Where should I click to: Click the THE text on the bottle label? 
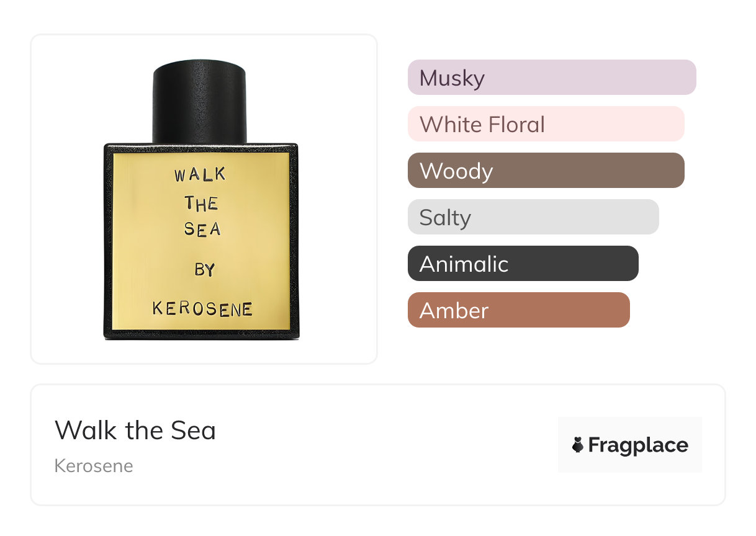point(201,203)
